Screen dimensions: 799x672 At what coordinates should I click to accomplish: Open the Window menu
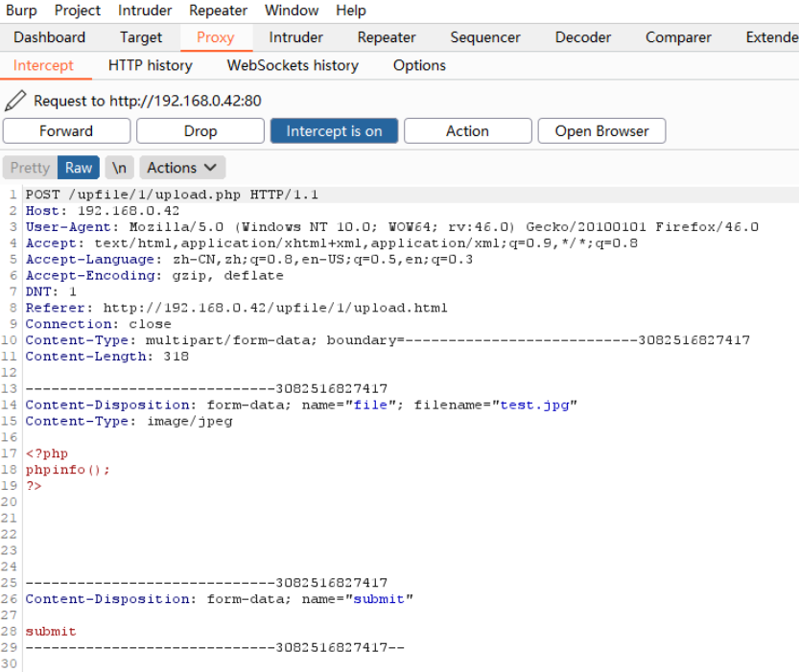[292, 11]
